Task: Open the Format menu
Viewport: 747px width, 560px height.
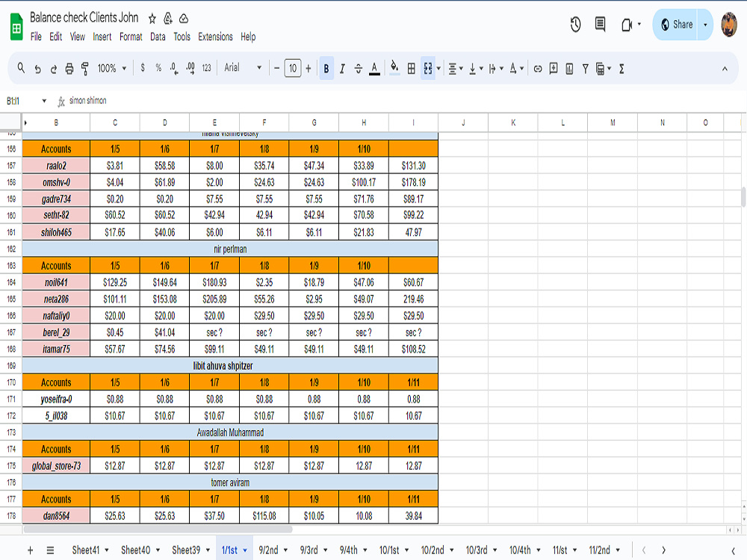Action: coord(131,37)
